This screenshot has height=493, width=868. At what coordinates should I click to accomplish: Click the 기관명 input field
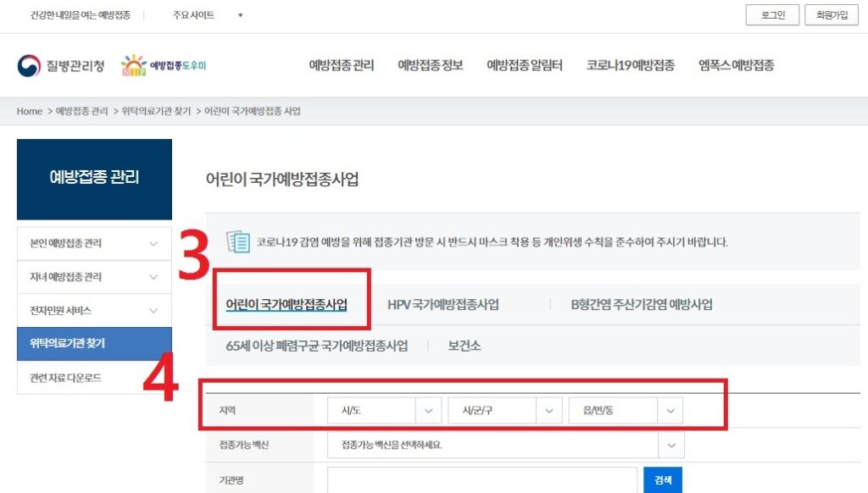click(481, 479)
